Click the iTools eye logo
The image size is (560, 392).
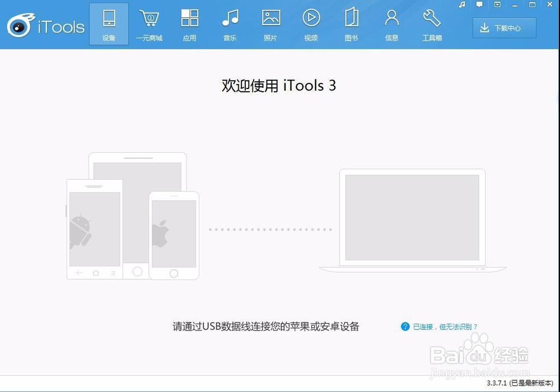point(20,26)
